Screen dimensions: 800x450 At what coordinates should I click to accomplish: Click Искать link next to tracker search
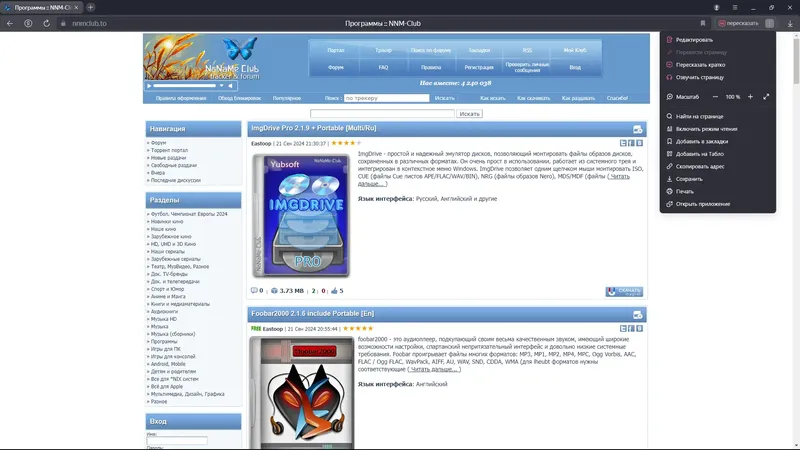tap(444, 98)
